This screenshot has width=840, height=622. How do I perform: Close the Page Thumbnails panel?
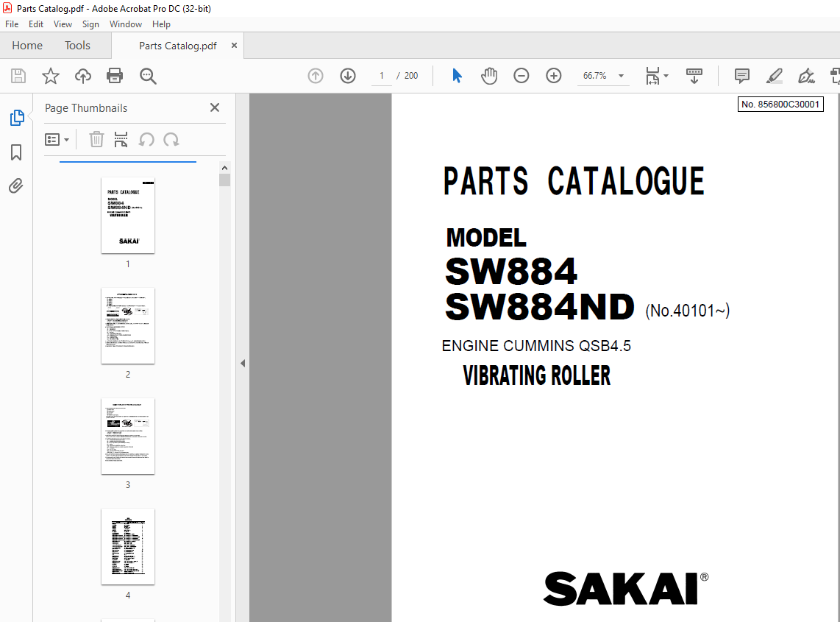tap(215, 107)
